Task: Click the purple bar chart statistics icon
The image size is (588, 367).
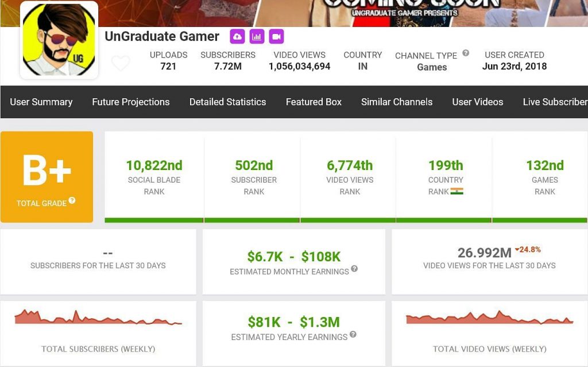Action: [x=257, y=37]
